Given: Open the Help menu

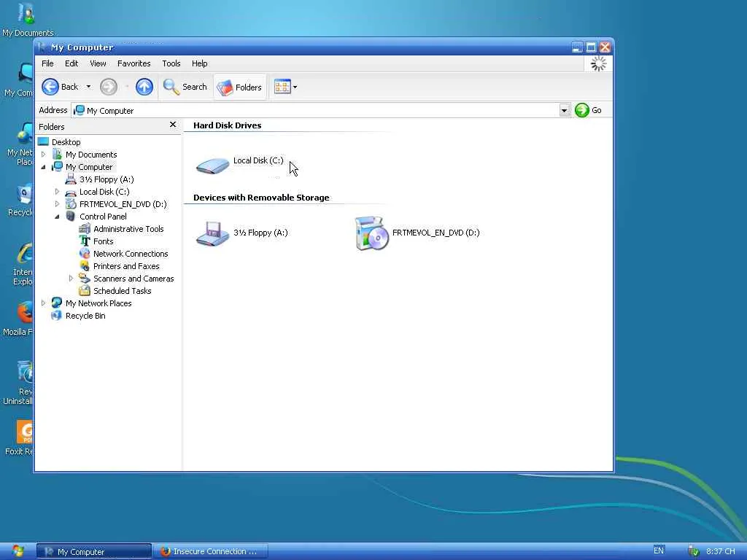Looking at the screenshot, I should 200,63.
